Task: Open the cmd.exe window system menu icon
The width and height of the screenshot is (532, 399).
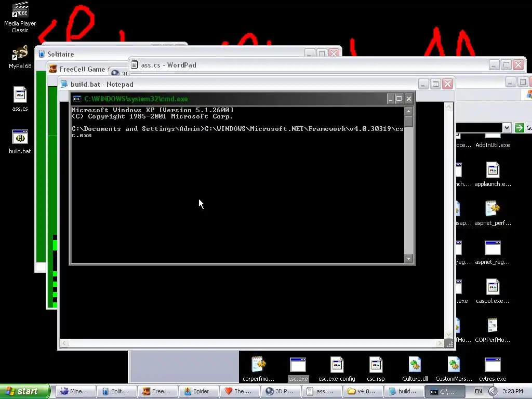Action: click(x=77, y=99)
